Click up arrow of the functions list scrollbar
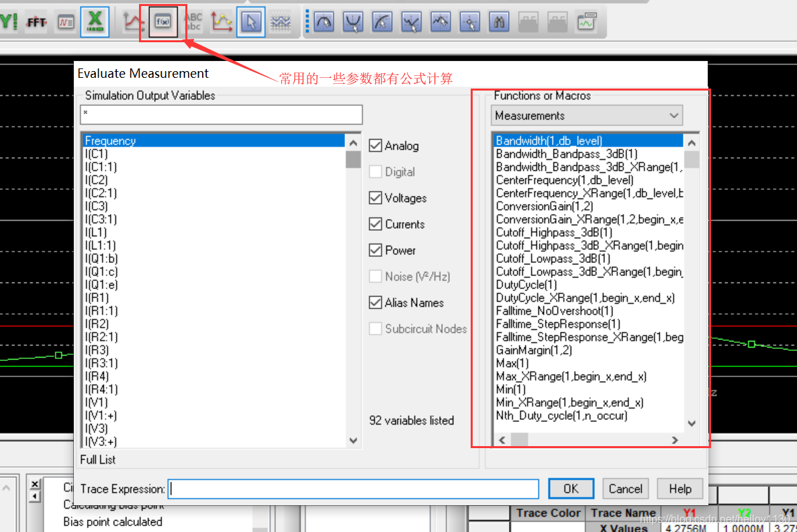 (692, 143)
